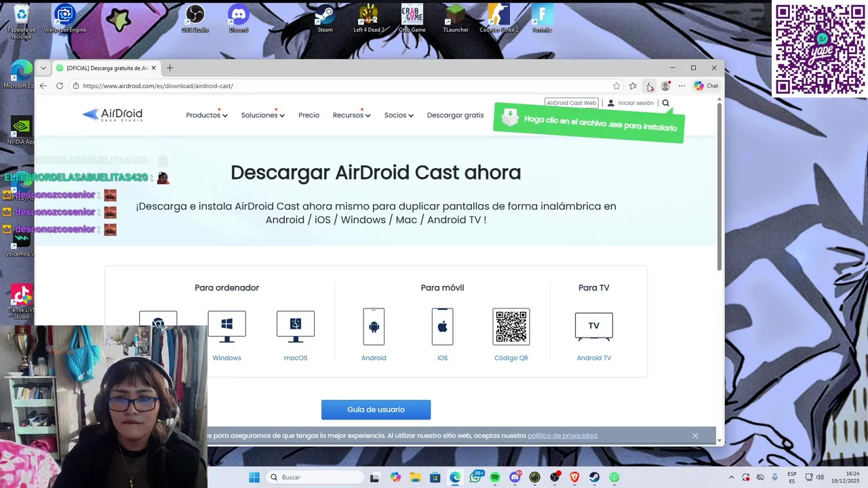The image size is (868, 488).
Task: Open the Código QR download option
Action: 511,327
